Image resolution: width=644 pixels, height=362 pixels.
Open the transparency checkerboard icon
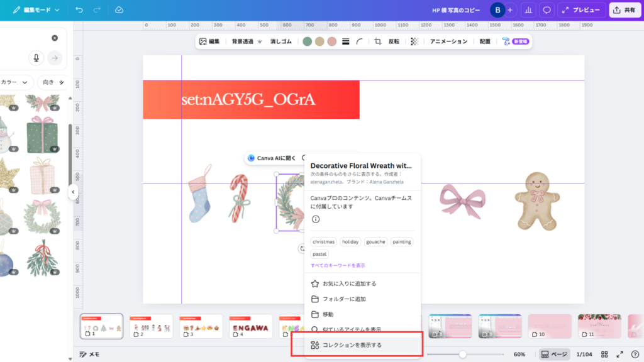[x=414, y=41]
